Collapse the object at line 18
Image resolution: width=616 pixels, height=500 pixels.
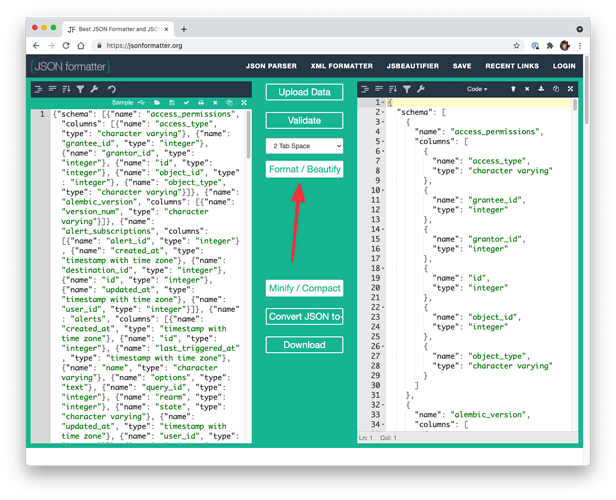coord(383,268)
